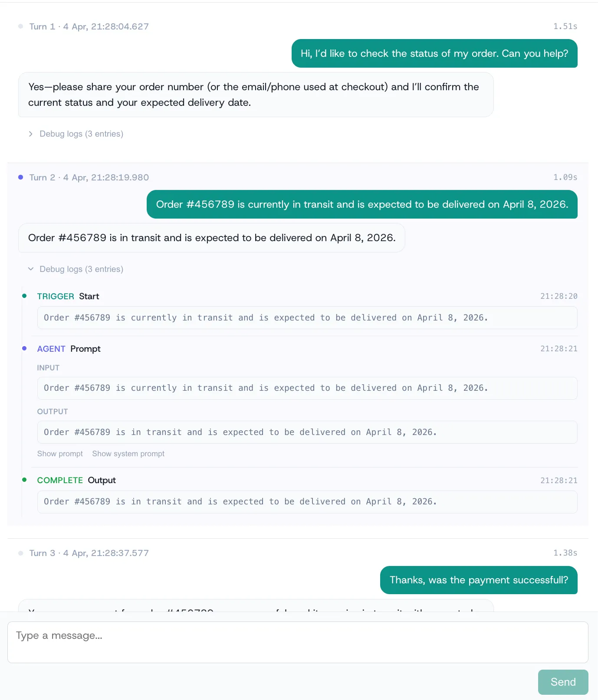Open the system prompt view
598x700 pixels.
coord(128,453)
